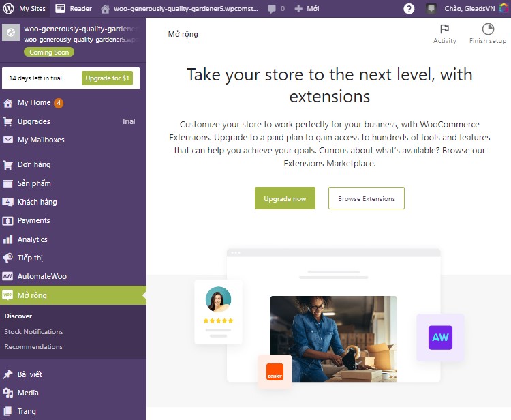The height and width of the screenshot is (420, 511).
Task: Click the AutomateWoo AW tile in illustration
Action: tap(440, 337)
